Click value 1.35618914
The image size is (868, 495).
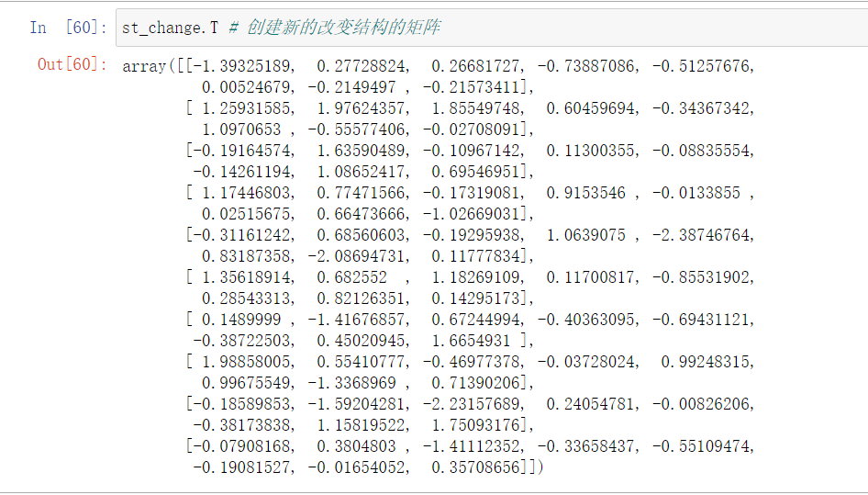(x=246, y=277)
